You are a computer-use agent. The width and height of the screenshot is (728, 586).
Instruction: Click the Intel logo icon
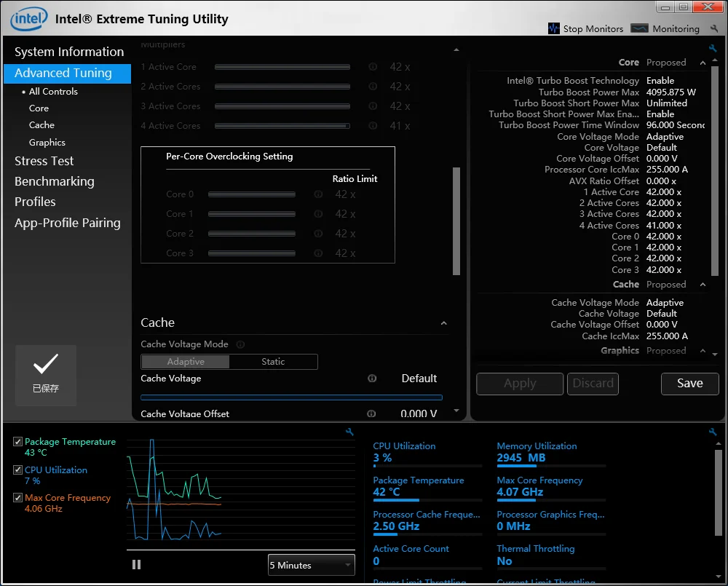29,19
